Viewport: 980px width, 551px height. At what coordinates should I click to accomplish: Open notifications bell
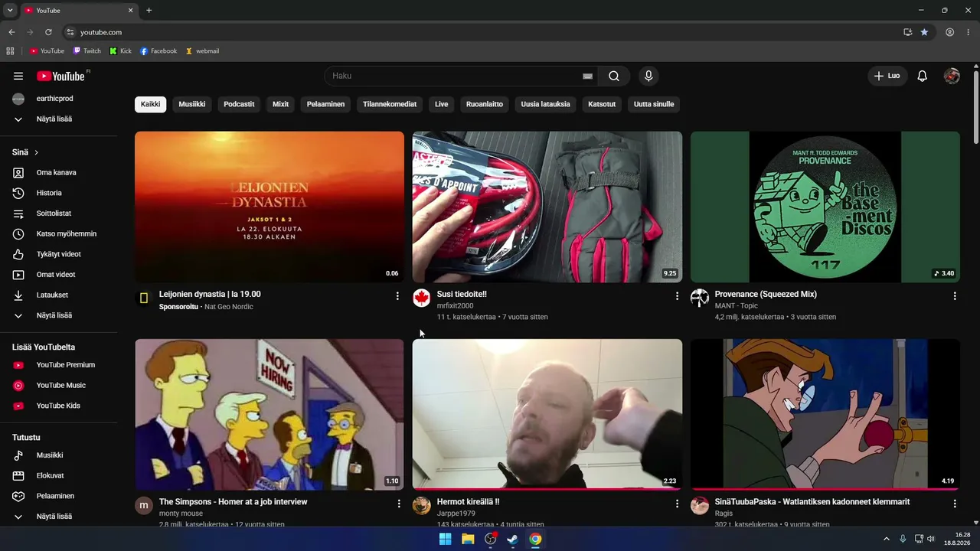click(923, 76)
